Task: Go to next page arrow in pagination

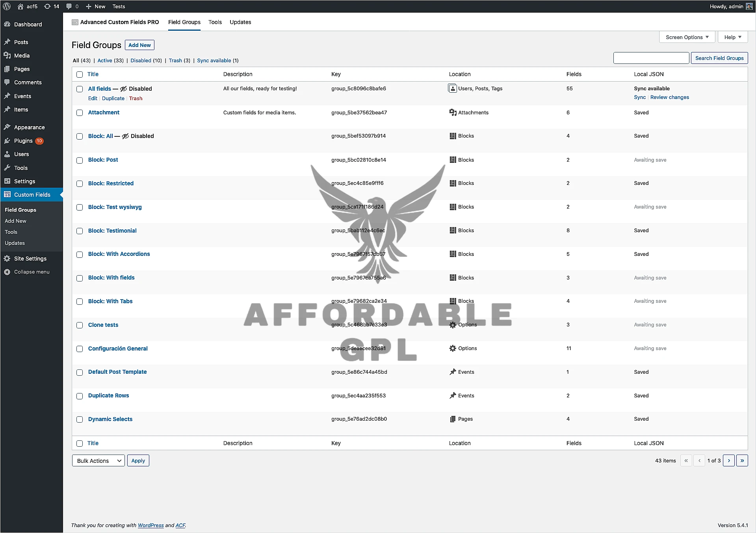Action: pos(728,460)
